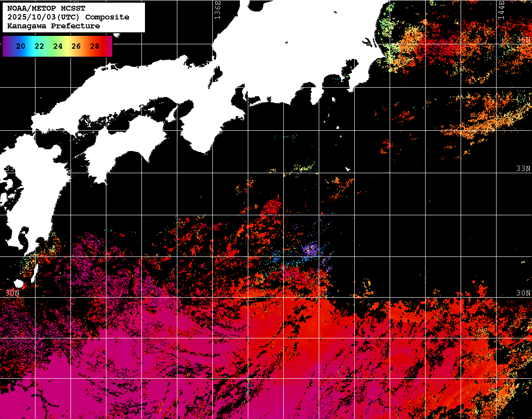
Task: Click the 36N latitude label
Action: click(523, 40)
